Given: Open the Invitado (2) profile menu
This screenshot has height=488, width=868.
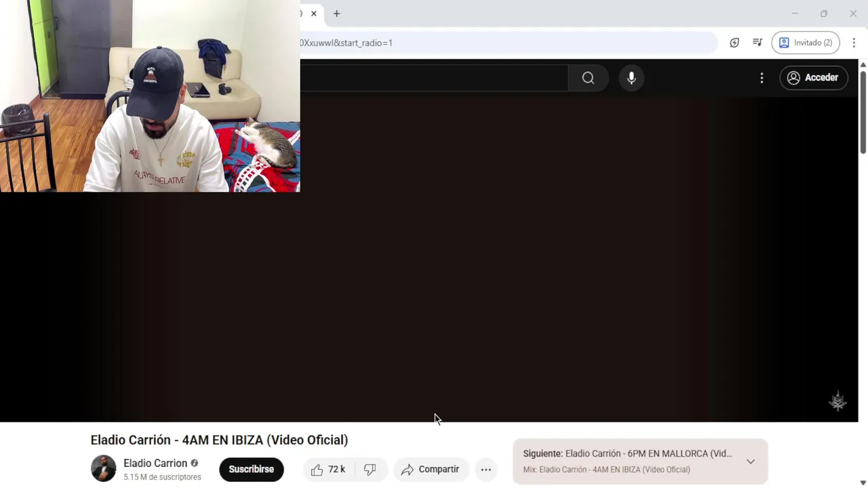Looking at the screenshot, I should coord(806,43).
